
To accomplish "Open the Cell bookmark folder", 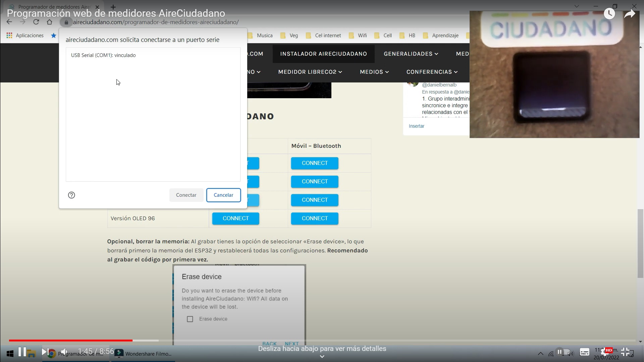I will click(x=383, y=36).
